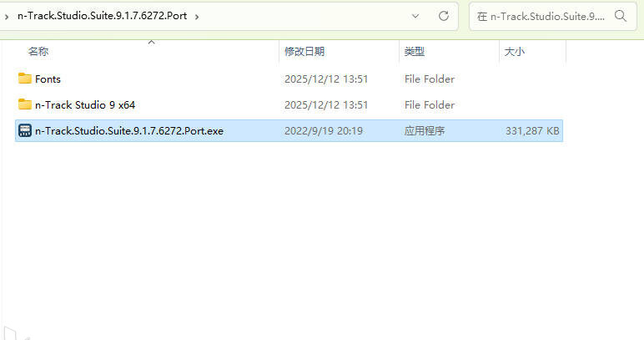Screen dimensions: 644x340
Task: Expand the address bar history dropdown
Action: click(x=415, y=16)
